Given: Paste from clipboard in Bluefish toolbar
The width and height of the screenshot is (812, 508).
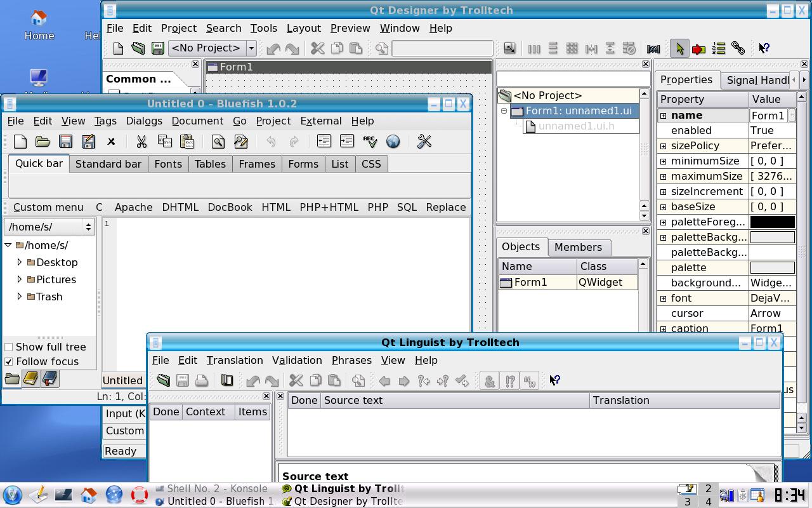Looking at the screenshot, I should [x=187, y=142].
